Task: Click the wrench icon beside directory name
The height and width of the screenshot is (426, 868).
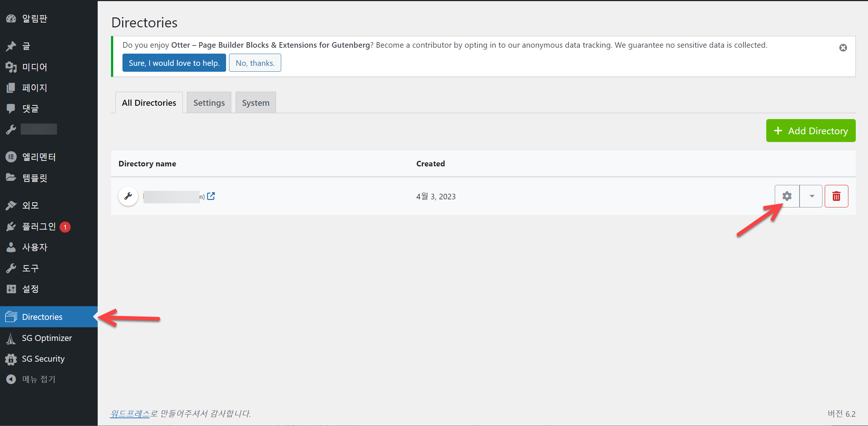Action: [x=128, y=196]
